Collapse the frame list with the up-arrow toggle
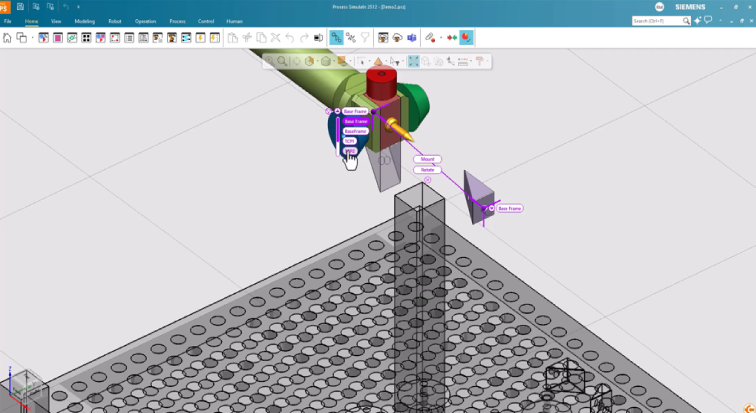Screen dimensions: 756x413 [x=338, y=111]
